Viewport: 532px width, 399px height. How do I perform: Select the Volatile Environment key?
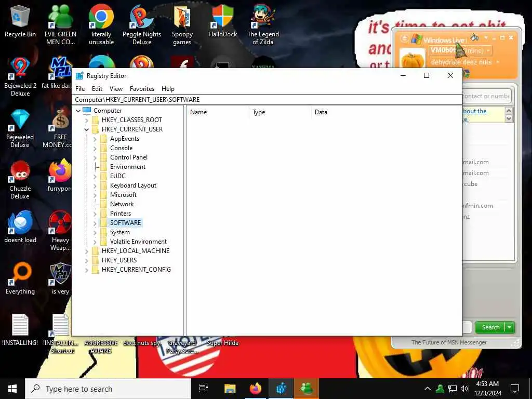tap(138, 242)
